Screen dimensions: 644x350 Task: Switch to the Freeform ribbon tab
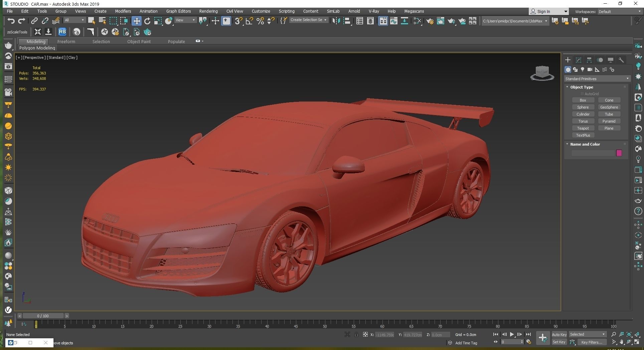66,41
